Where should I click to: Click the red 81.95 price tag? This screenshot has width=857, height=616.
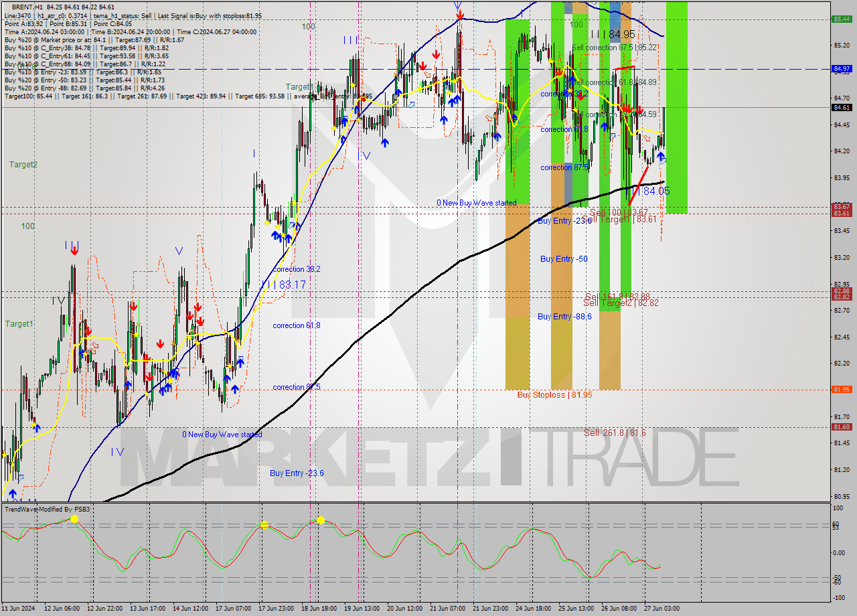842,389
